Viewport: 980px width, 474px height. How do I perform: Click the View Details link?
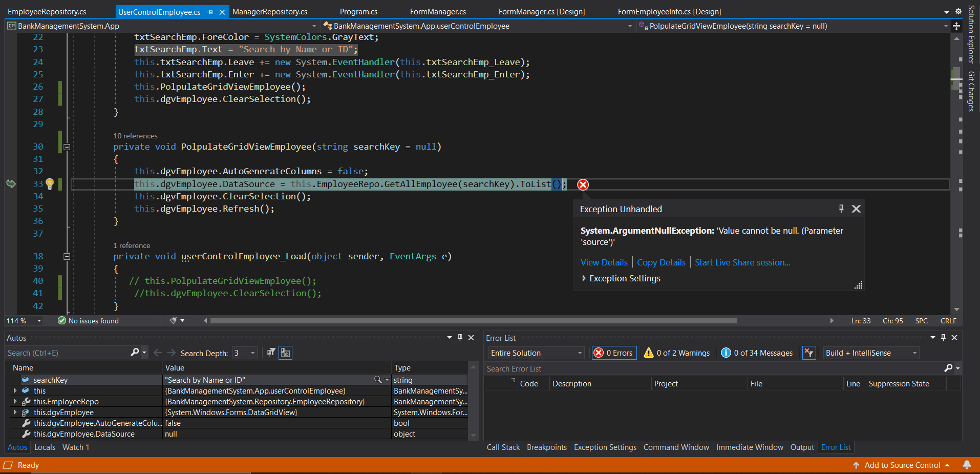tap(604, 262)
